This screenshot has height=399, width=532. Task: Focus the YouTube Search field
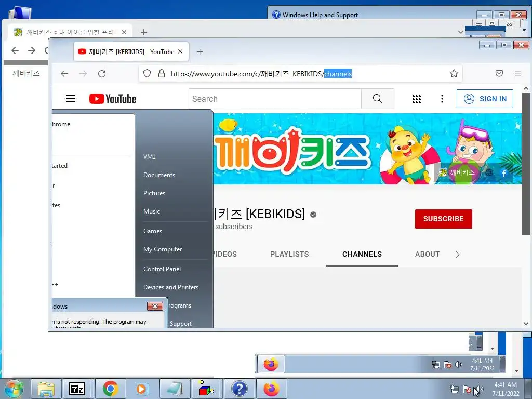(x=275, y=99)
